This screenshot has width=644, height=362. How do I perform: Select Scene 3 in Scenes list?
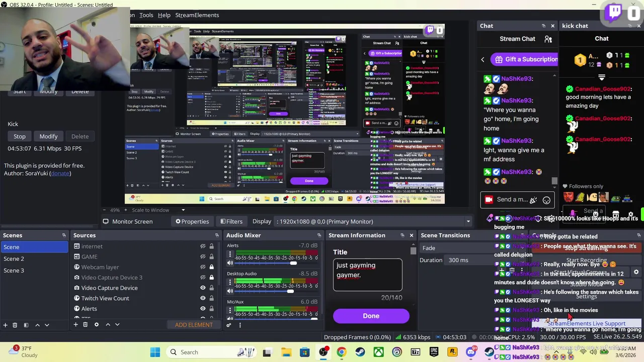pyautogui.click(x=34, y=270)
